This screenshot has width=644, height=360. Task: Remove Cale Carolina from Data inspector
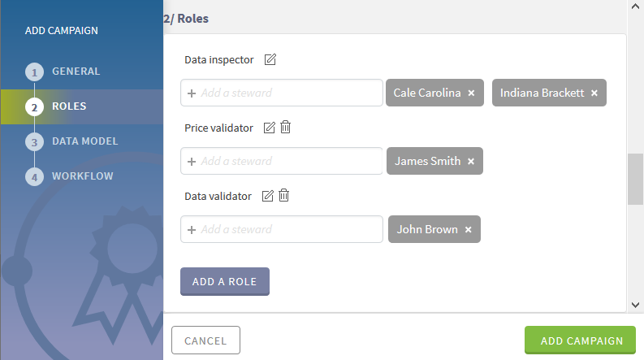pyautogui.click(x=472, y=93)
